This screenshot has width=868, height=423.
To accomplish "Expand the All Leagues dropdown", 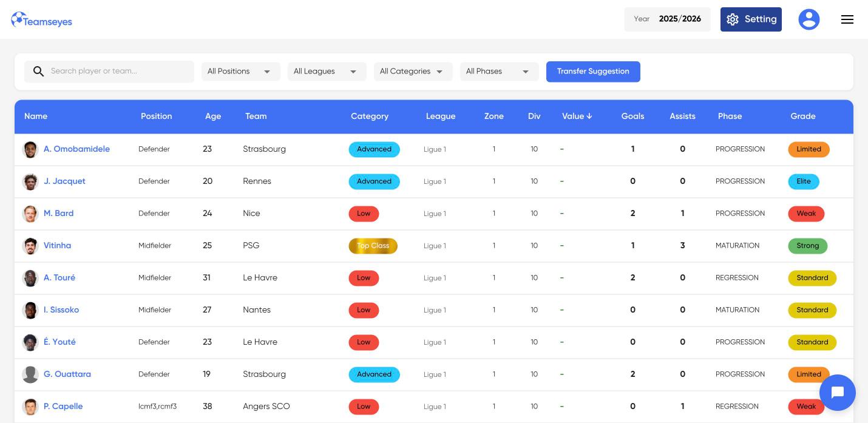I will tap(327, 72).
